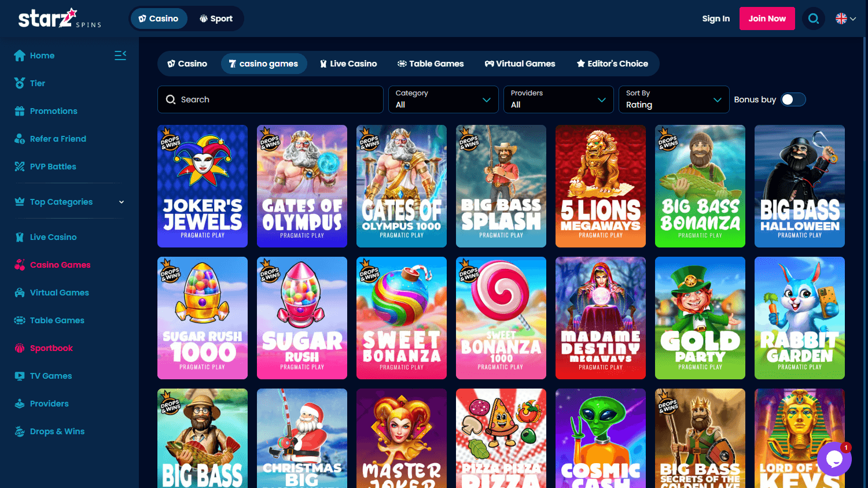
Task: Click the Top Categories crown icon
Action: [20, 202]
